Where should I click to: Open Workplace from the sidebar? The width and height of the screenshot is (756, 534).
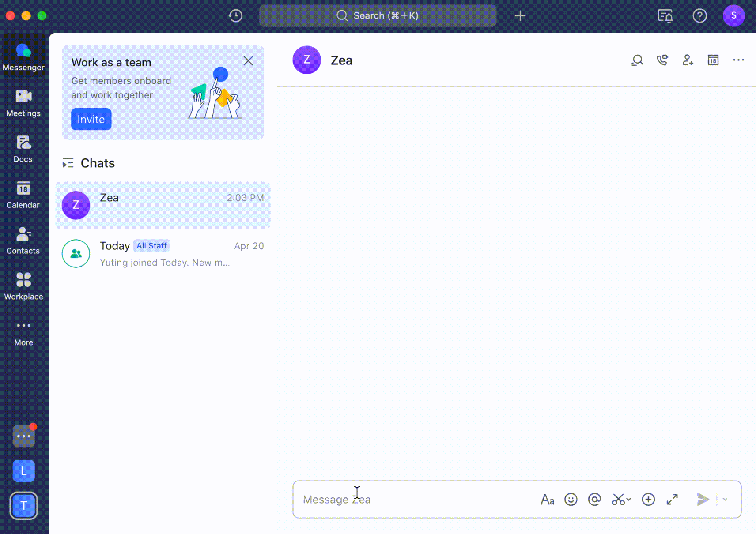23,286
